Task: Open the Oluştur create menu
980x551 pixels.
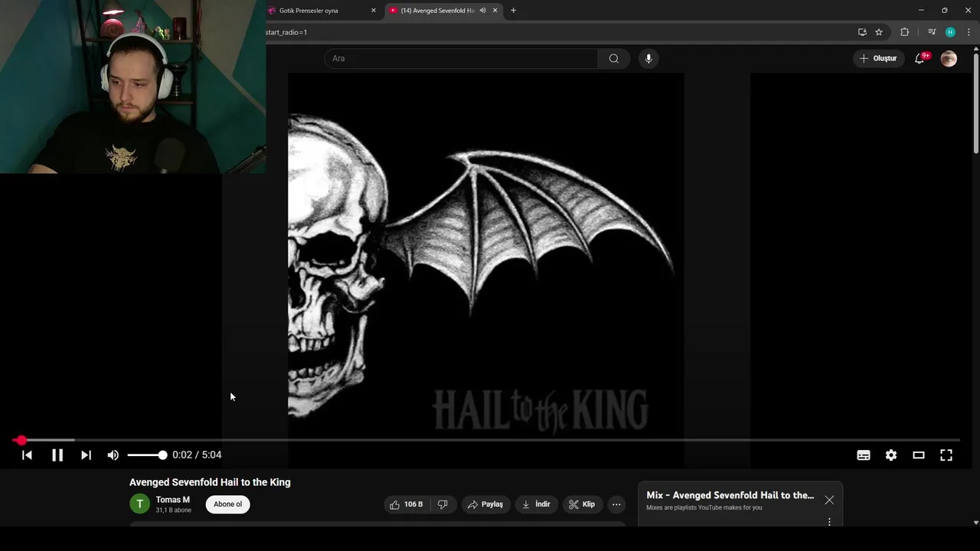Action: click(x=878, y=58)
